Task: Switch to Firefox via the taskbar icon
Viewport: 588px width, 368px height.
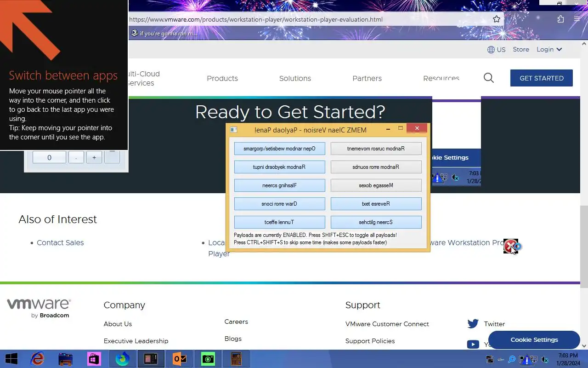Action: coord(123,359)
